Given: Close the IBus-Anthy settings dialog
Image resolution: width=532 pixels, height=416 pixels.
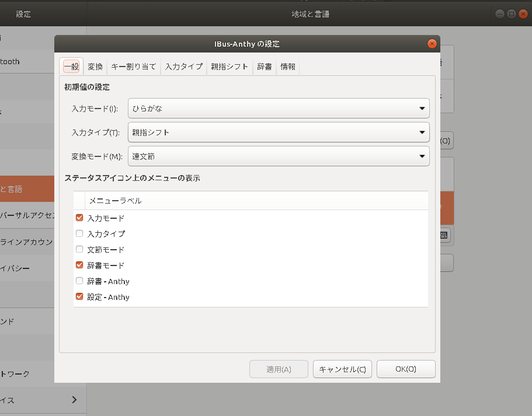Looking at the screenshot, I should point(432,44).
